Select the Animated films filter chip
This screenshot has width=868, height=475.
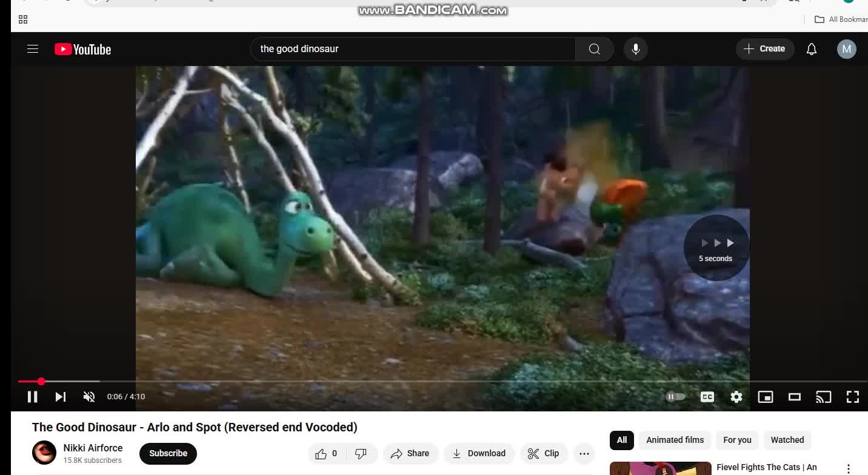point(675,440)
